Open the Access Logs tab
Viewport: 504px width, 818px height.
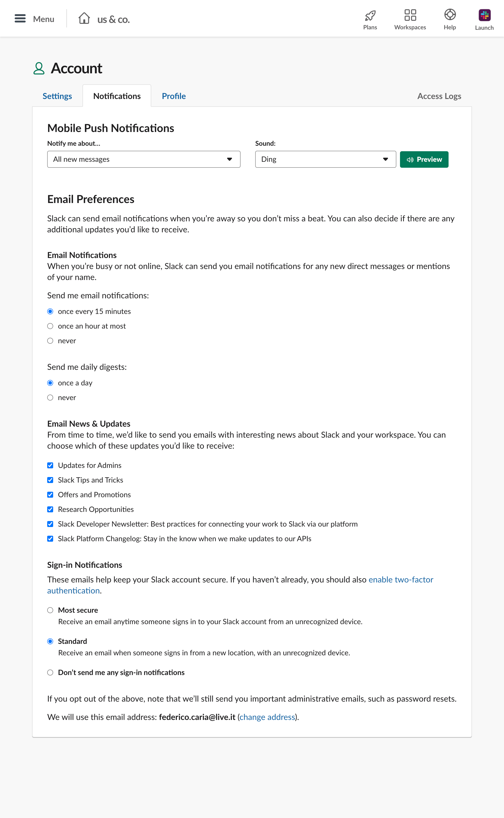coord(439,96)
